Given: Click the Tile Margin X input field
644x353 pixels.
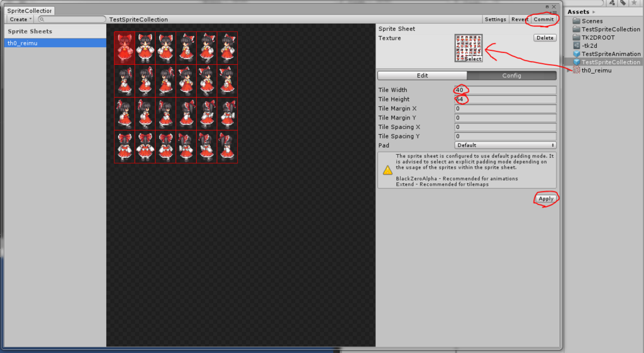Looking at the screenshot, I should [x=505, y=108].
